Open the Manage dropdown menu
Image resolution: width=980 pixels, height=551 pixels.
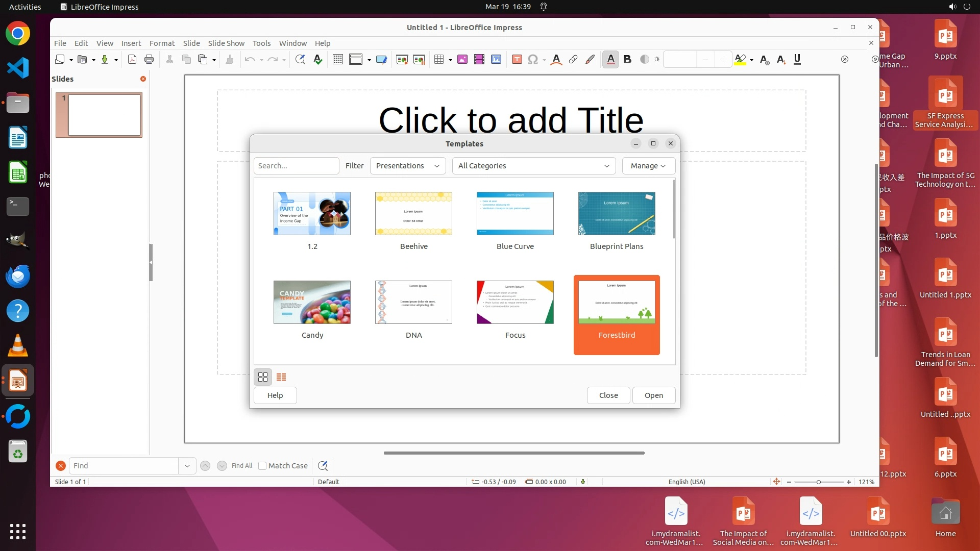(648, 166)
